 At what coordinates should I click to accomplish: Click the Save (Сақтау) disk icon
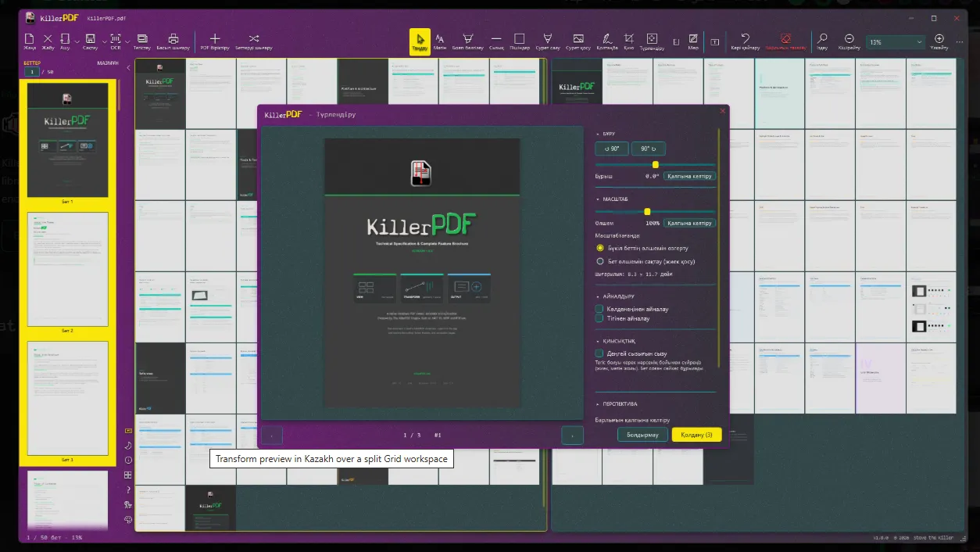click(x=90, y=38)
